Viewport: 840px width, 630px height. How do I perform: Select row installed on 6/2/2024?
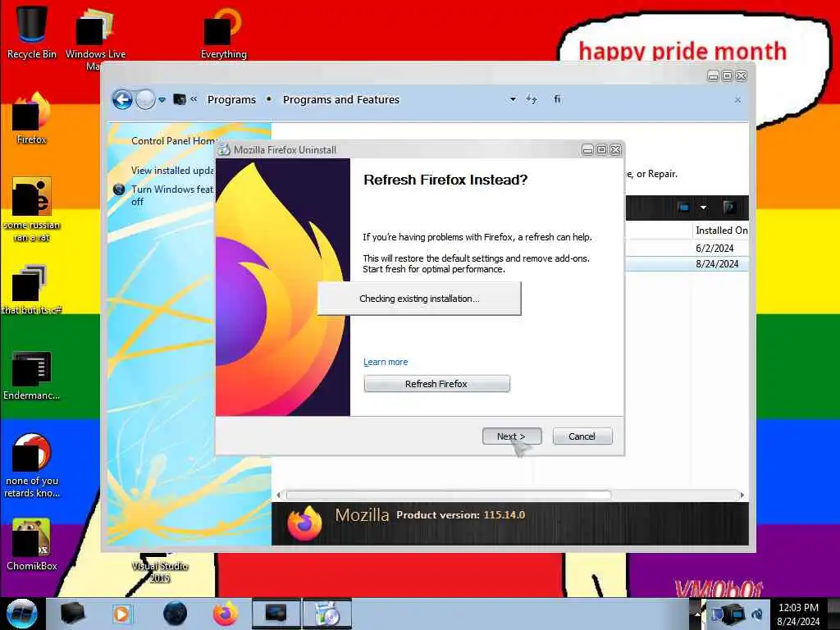(x=687, y=248)
